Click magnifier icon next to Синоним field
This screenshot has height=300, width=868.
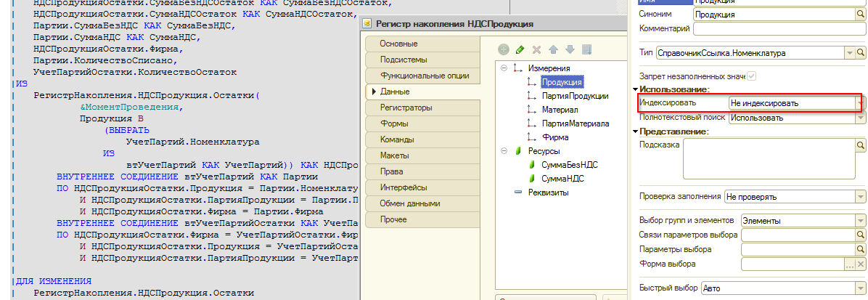(861, 14)
